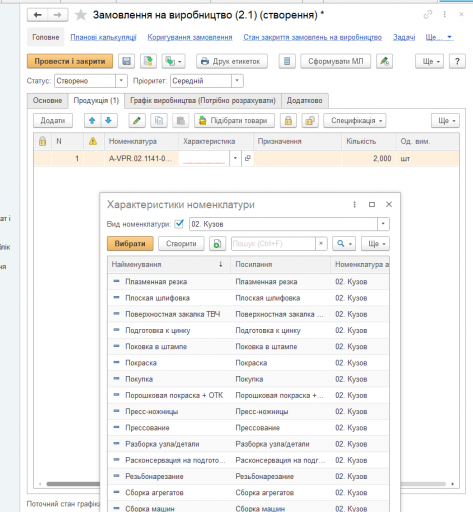The width and height of the screenshot is (473, 512).
Task: Click the green refresh icon in dialog
Action: 217,244
